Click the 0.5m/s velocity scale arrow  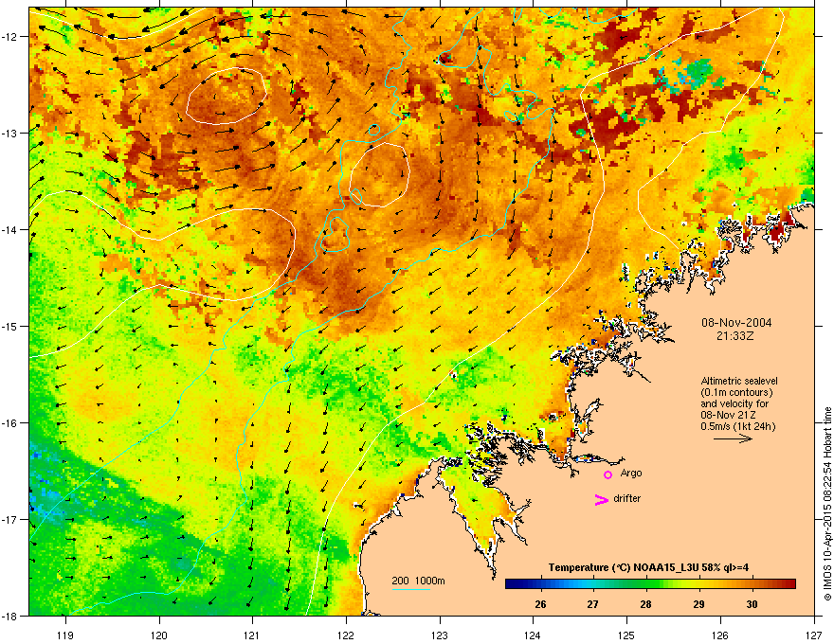(733, 438)
